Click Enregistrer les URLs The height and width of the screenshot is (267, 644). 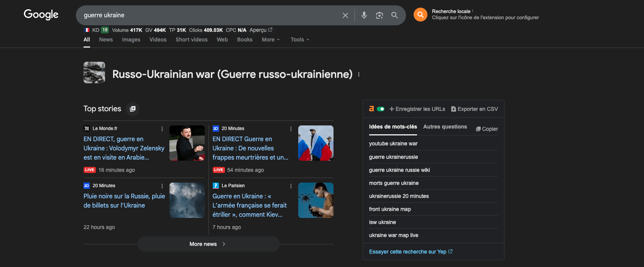coord(417,109)
